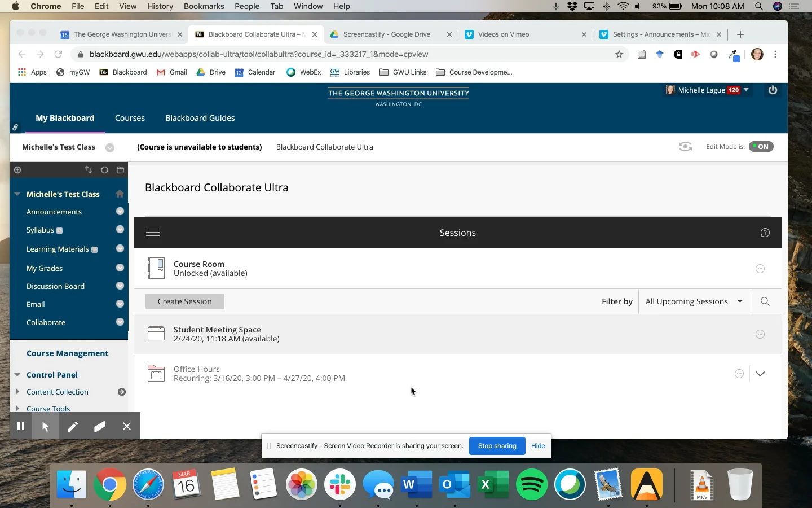Reorder course menu items icon

click(89, 170)
